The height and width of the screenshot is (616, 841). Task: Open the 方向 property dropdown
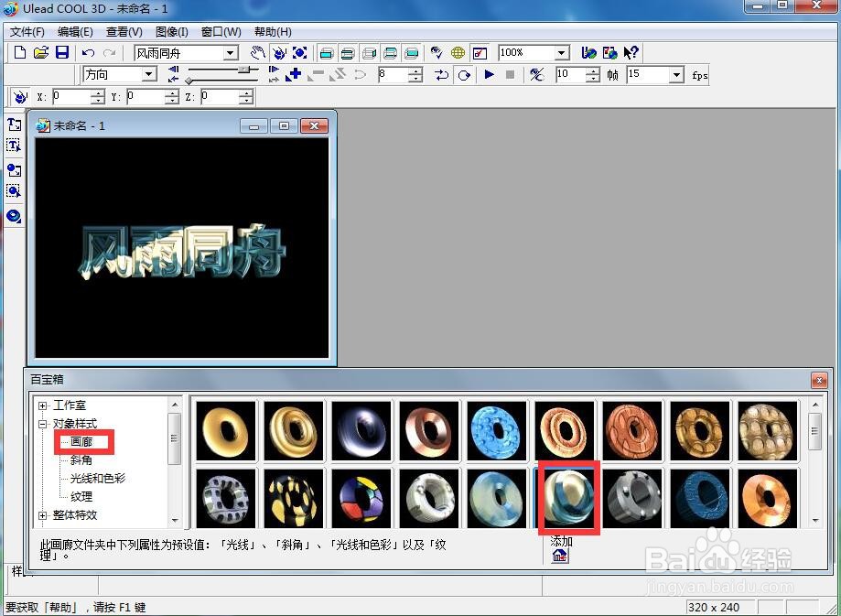point(150,74)
